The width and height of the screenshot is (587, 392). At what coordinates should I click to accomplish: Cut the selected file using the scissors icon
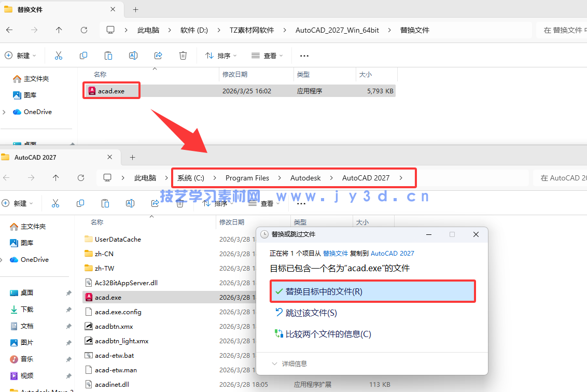click(x=59, y=55)
